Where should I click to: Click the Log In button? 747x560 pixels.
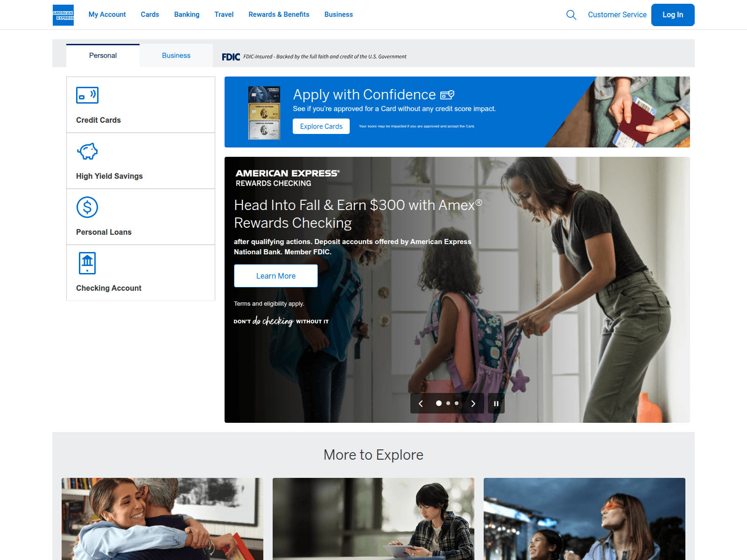point(673,15)
